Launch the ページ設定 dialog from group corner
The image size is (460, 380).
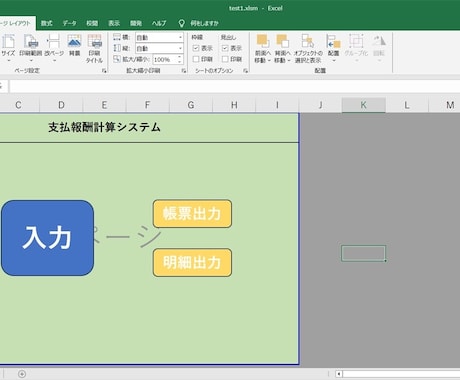coord(104,71)
